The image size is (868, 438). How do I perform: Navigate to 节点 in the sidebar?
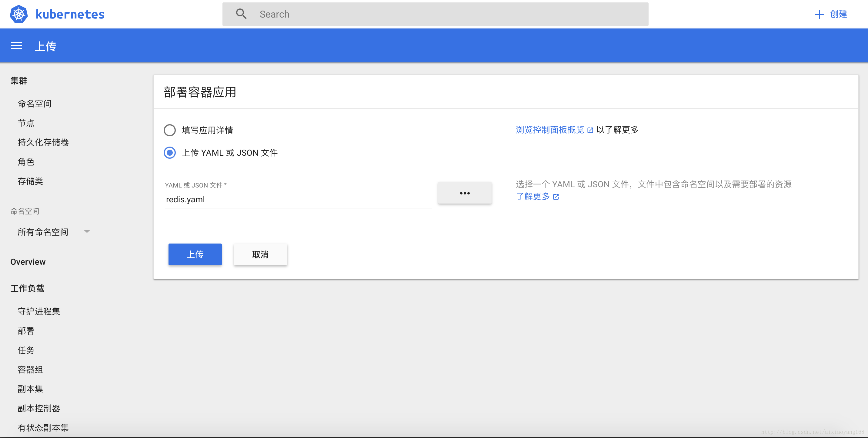pos(26,123)
